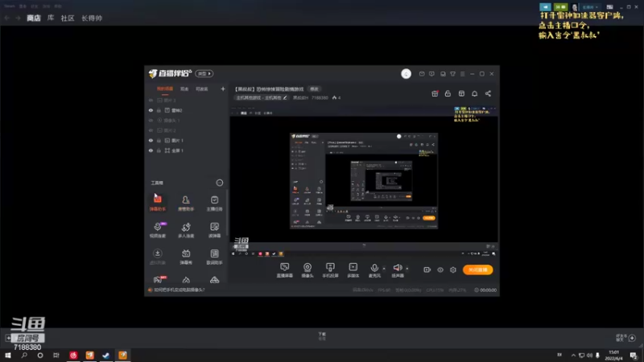The width and height of the screenshot is (644, 362).
Task: Share the live room with the share icon
Action: 488,93
